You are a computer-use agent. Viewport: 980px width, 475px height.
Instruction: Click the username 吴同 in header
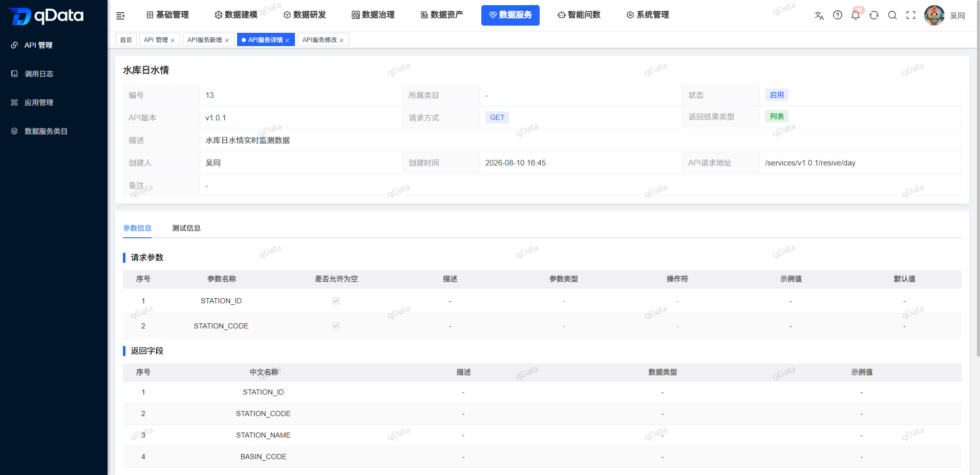click(x=957, y=16)
